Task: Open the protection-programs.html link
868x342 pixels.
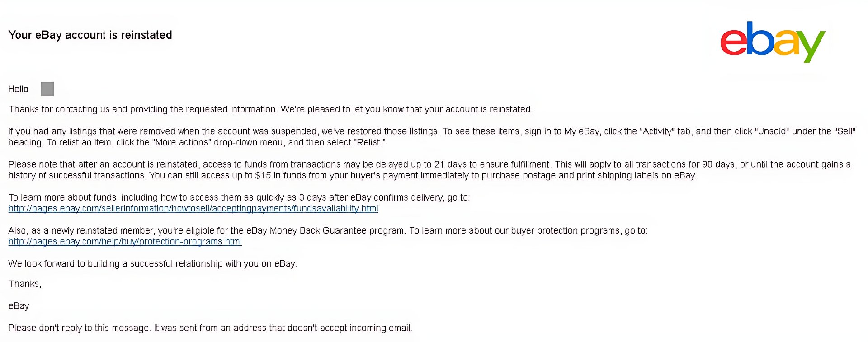Action: click(125, 242)
